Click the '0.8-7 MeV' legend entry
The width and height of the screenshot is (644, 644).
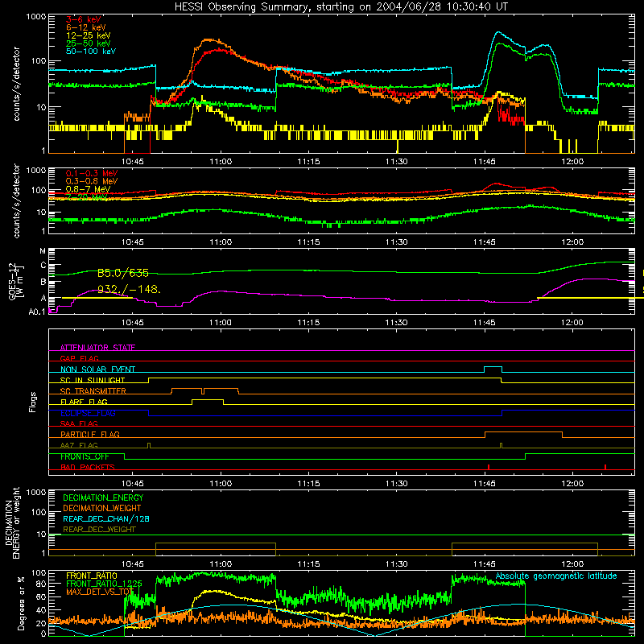(88, 189)
